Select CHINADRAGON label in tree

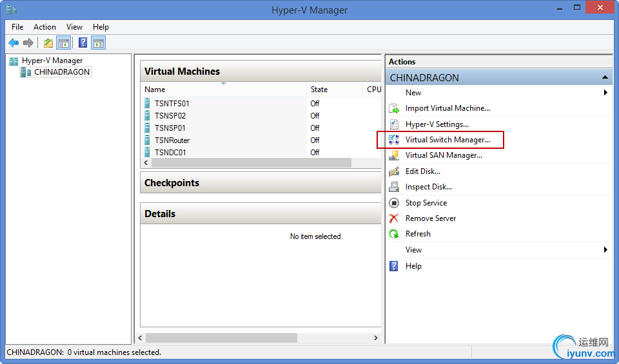click(x=62, y=72)
